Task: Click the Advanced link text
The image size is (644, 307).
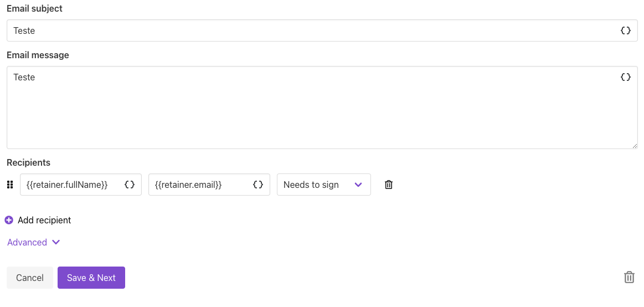Action: click(x=27, y=243)
